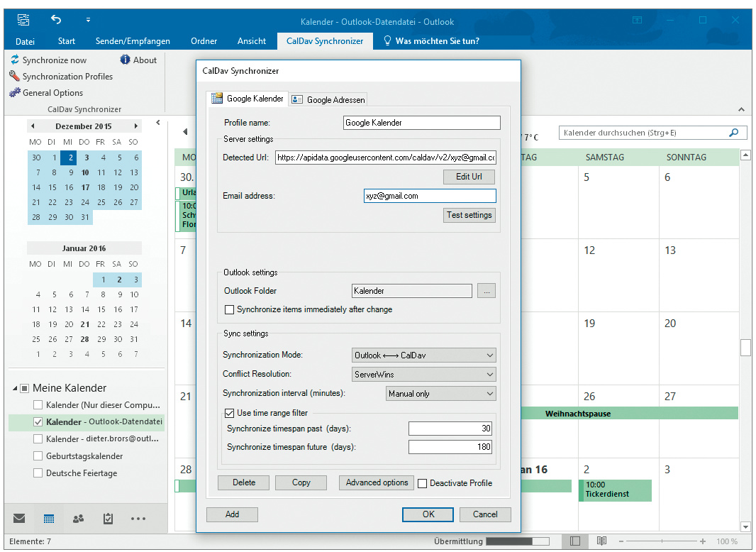Click the reading view status bar icon
The image size is (756, 552).
point(601,541)
